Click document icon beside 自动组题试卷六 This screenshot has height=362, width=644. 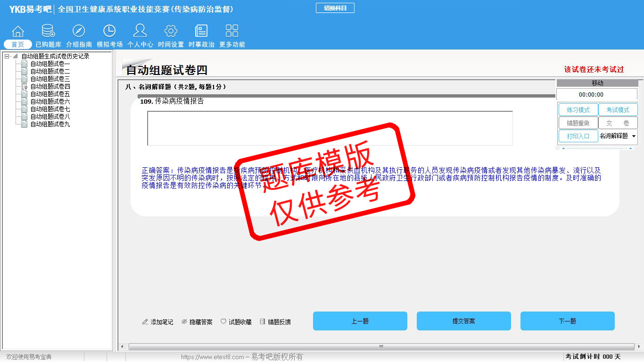pyautogui.click(x=24, y=101)
